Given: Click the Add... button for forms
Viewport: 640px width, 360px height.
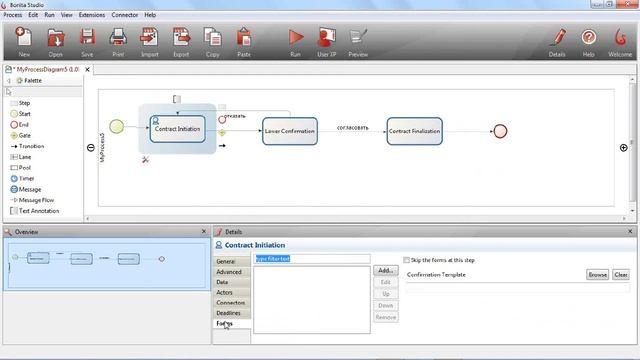Looking at the screenshot, I should [x=386, y=270].
